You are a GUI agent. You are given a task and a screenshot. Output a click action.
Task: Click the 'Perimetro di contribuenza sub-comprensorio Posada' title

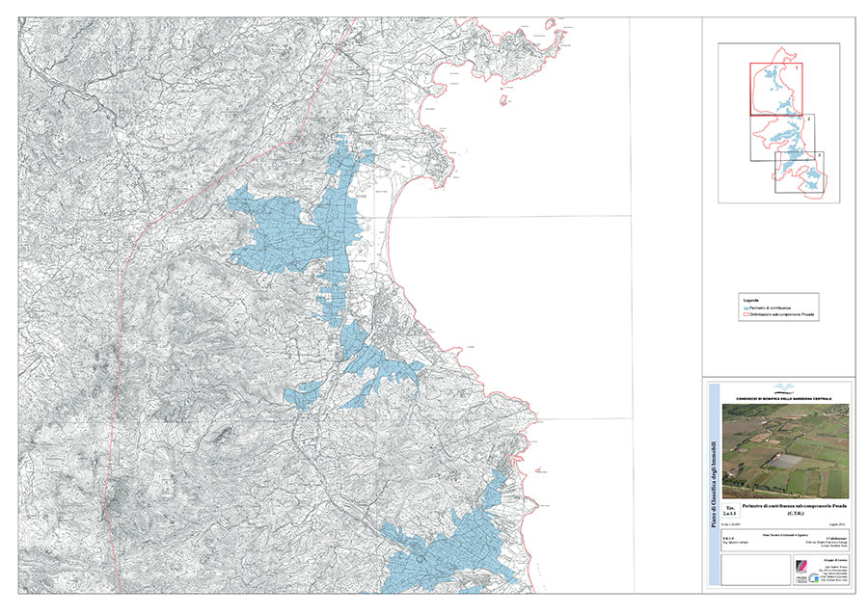793,507
